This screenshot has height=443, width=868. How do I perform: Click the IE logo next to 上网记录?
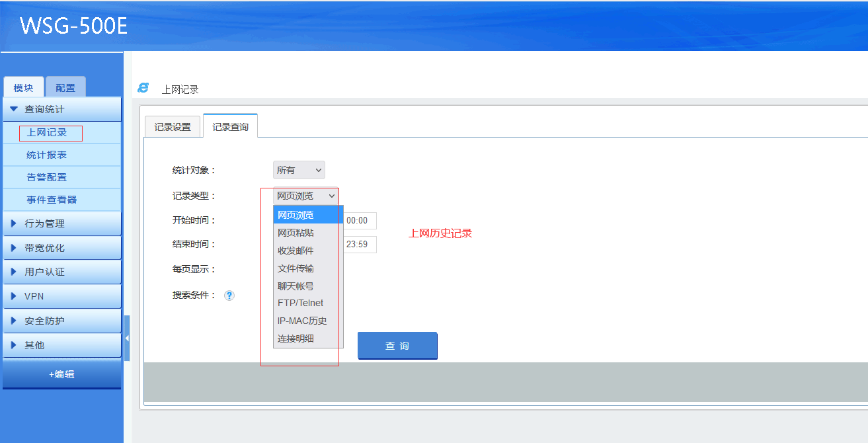pos(143,88)
